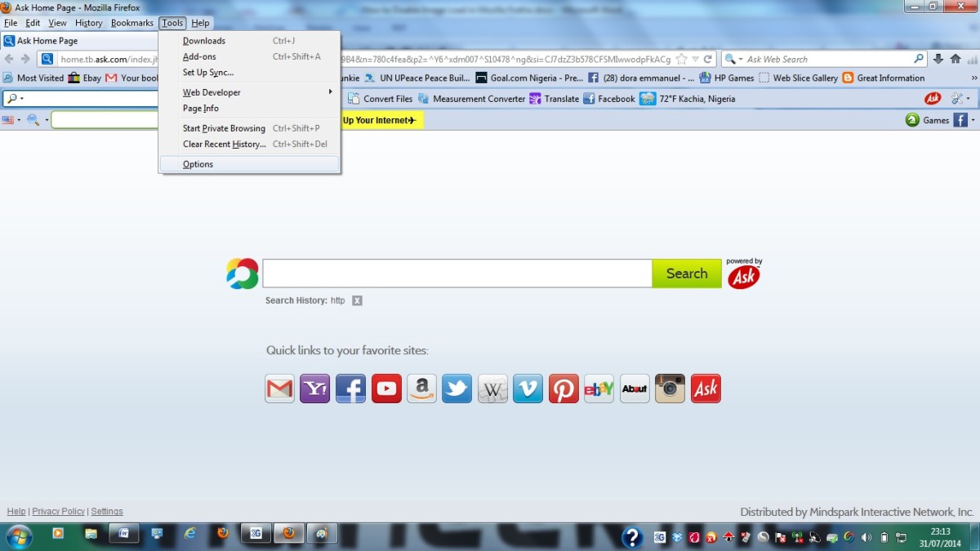Image resolution: width=980 pixels, height=551 pixels.
Task: Click the Home icon in the navigation bar
Action: 955,59
